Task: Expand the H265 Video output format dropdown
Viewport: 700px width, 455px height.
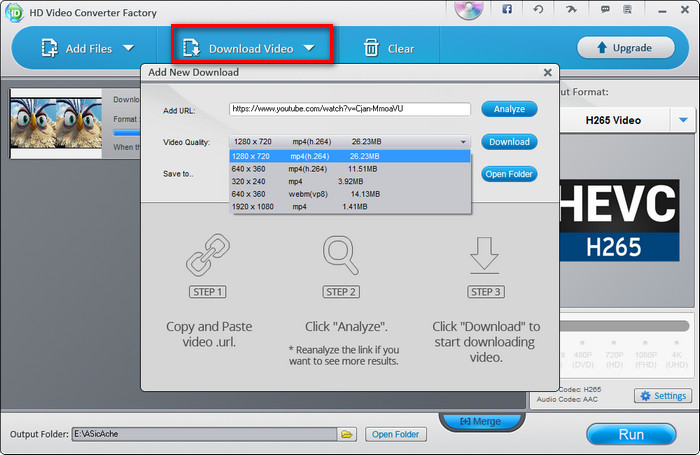Action: (x=683, y=120)
